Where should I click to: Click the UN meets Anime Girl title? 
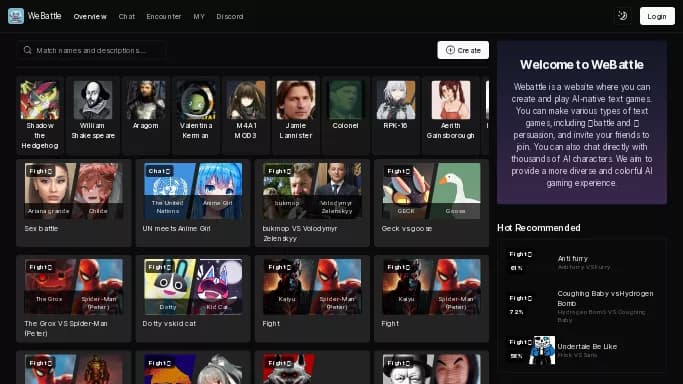point(176,228)
